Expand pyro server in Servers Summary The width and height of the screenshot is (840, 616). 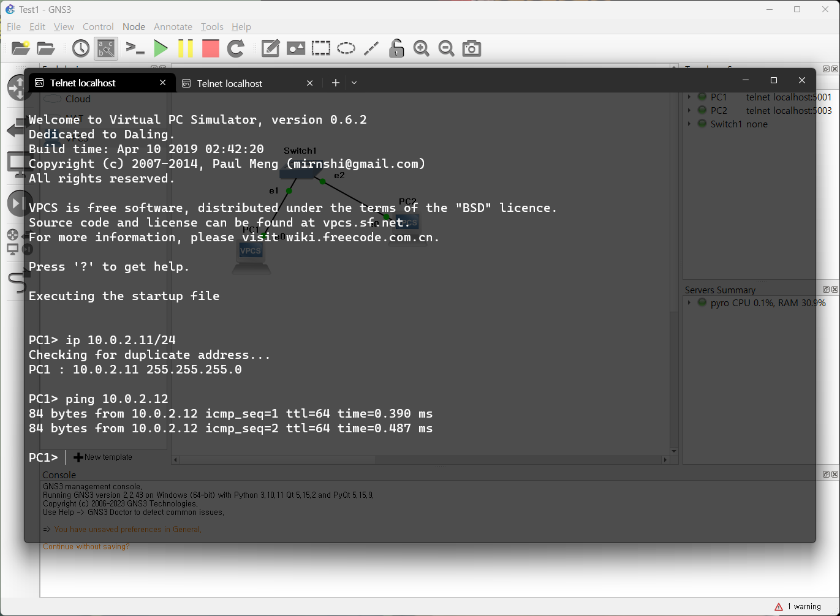(x=689, y=302)
